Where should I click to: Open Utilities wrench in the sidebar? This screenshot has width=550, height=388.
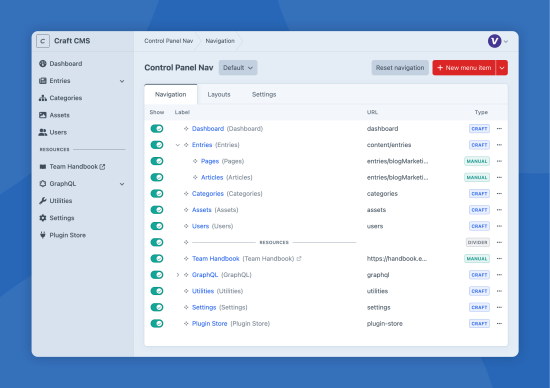[43, 201]
